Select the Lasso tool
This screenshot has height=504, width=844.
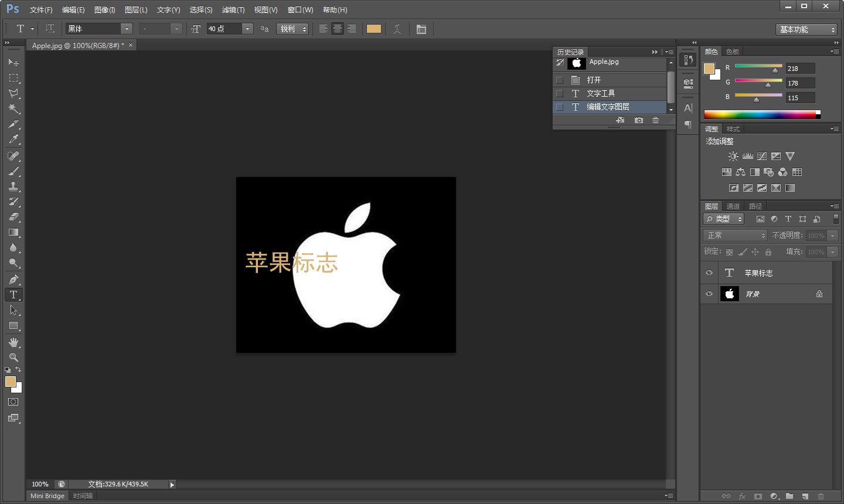point(13,93)
